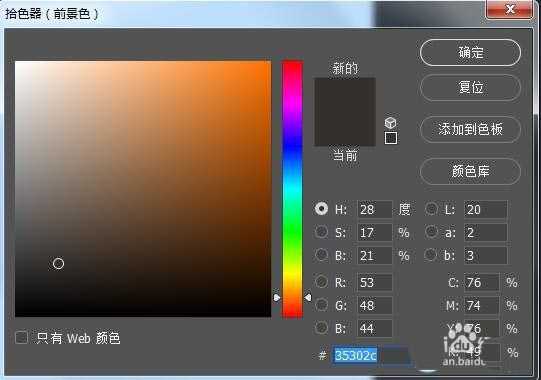Click the 添加到色板 button
541x380 pixels.
tap(470, 129)
